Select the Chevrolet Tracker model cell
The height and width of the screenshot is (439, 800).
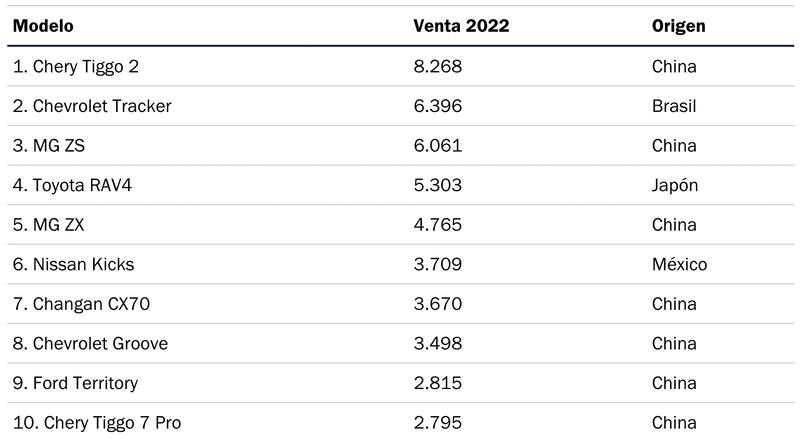tap(92, 106)
